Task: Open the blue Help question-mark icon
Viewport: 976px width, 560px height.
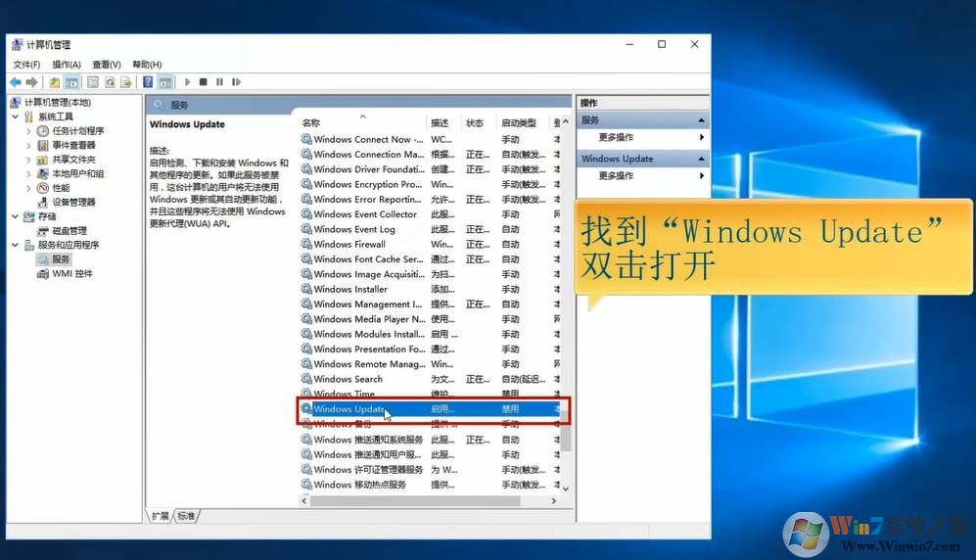Action: 148,81
